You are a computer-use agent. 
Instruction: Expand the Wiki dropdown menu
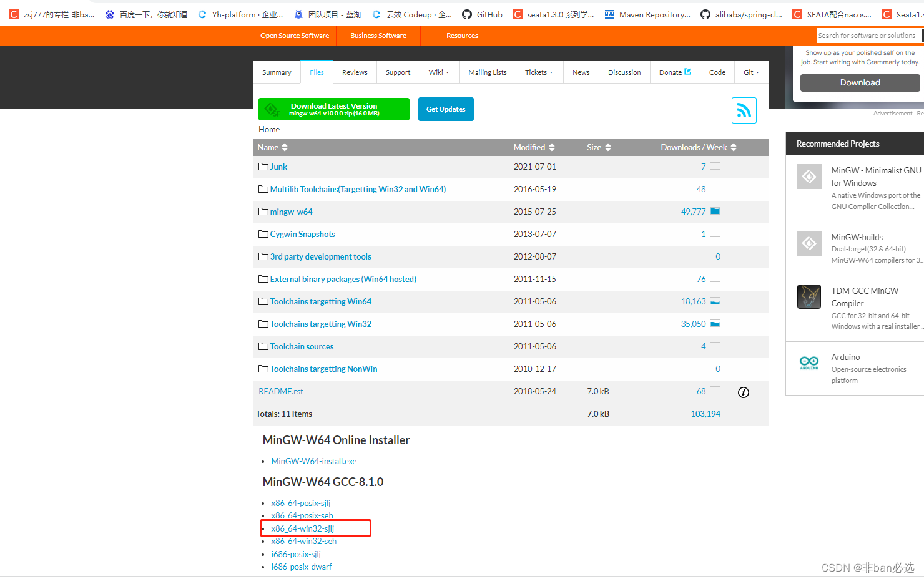click(x=439, y=72)
